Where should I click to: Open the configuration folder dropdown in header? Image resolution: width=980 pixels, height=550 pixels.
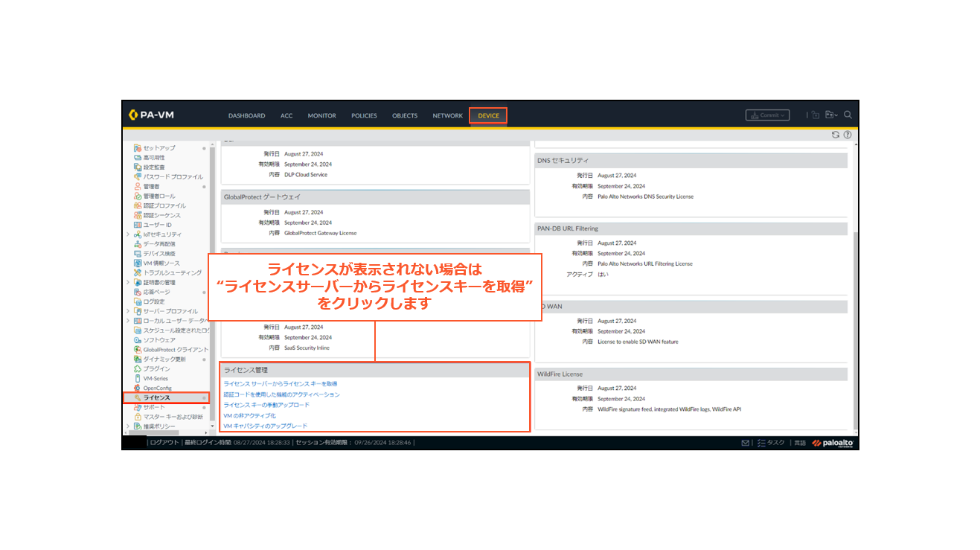pyautogui.click(x=831, y=115)
